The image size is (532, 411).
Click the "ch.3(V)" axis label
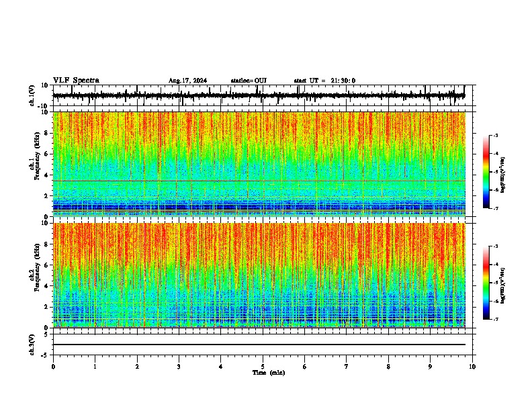(32, 345)
